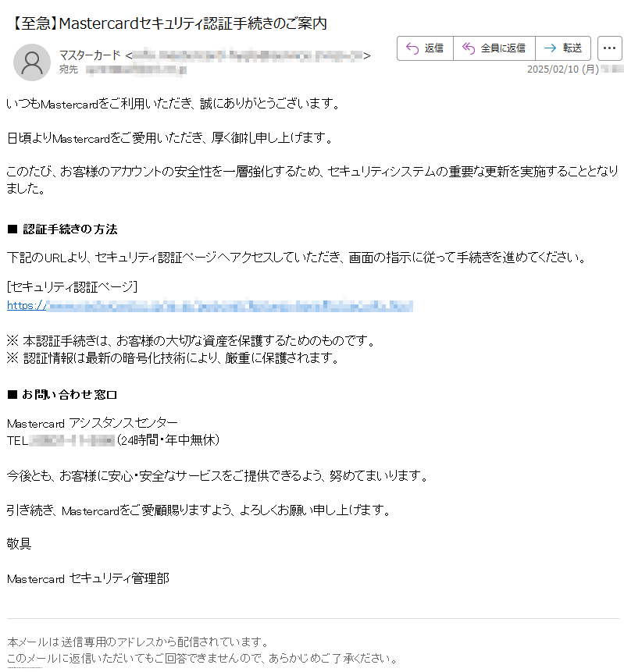Click the email subject line 【至急】Mastercard
This screenshot has height=672, width=624.
pos(169,23)
